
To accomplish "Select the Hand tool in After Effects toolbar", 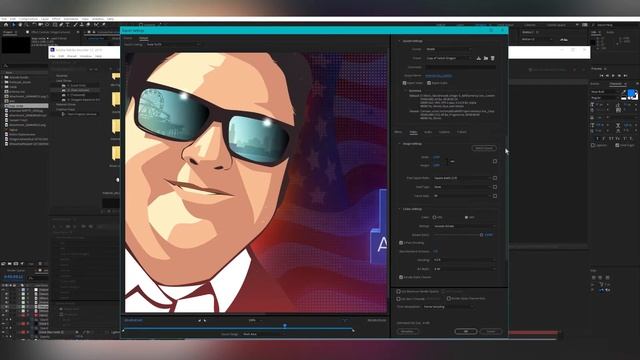I will tap(20, 25).
